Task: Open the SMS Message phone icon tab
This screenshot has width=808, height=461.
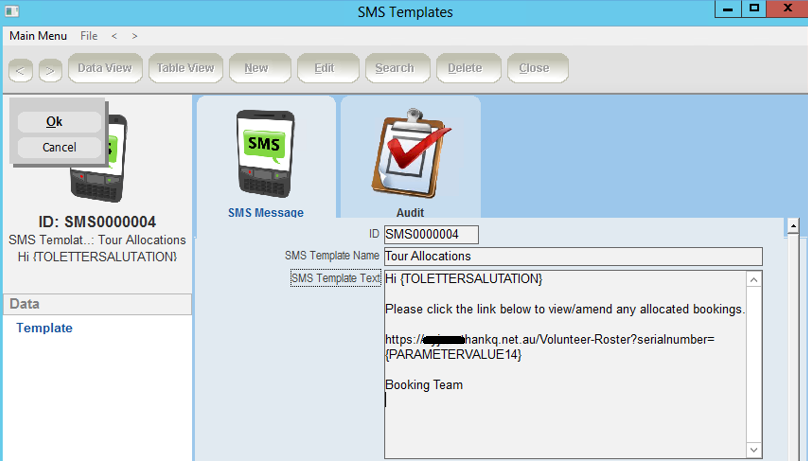Action: pyautogui.click(x=265, y=157)
